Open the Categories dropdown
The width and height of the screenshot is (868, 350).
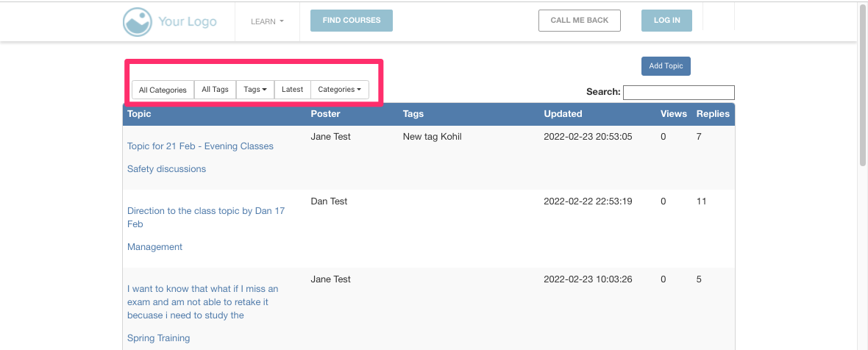tap(339, 90)
